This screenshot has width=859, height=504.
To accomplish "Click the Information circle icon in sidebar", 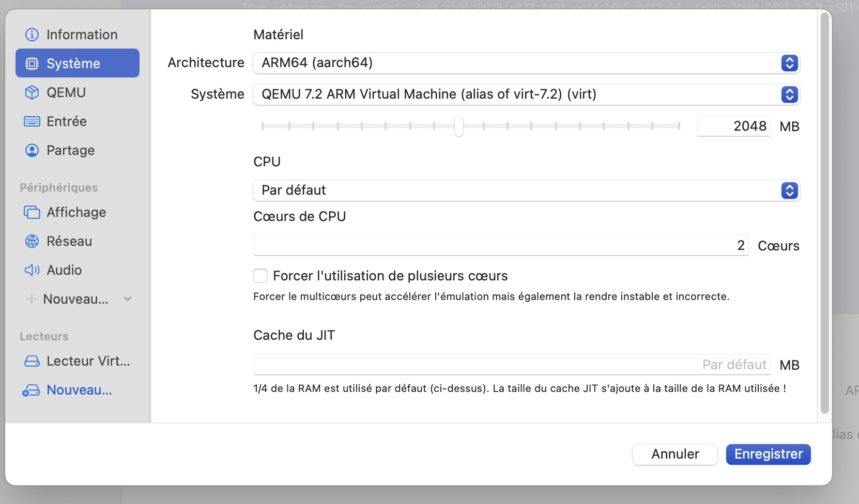I will (x=32, y=35).
